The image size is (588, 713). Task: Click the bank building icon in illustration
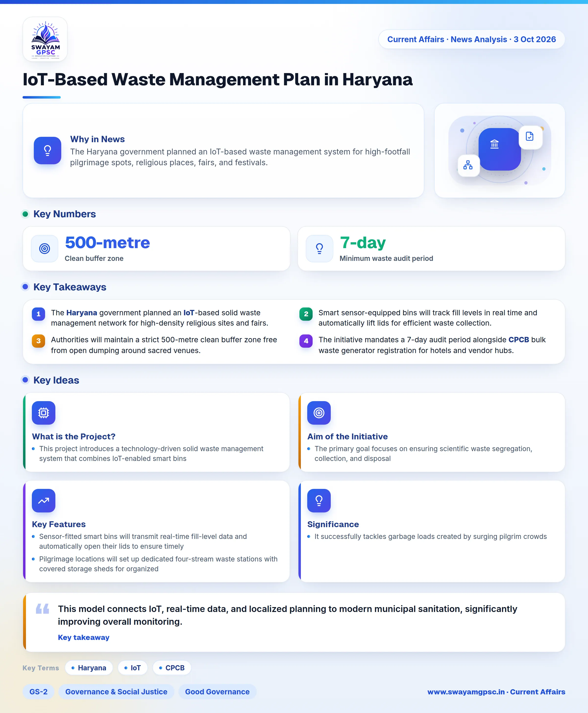point(494,145)
